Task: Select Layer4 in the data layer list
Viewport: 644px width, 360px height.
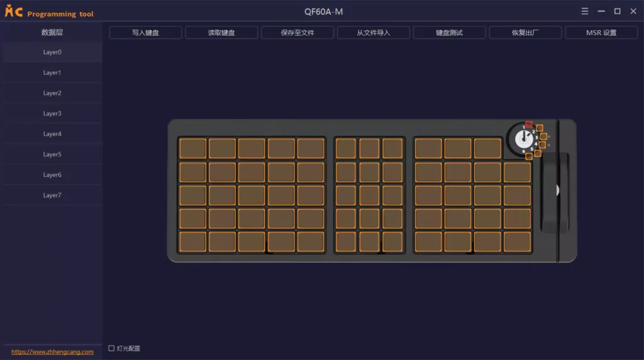Action: tap(52, 134)
